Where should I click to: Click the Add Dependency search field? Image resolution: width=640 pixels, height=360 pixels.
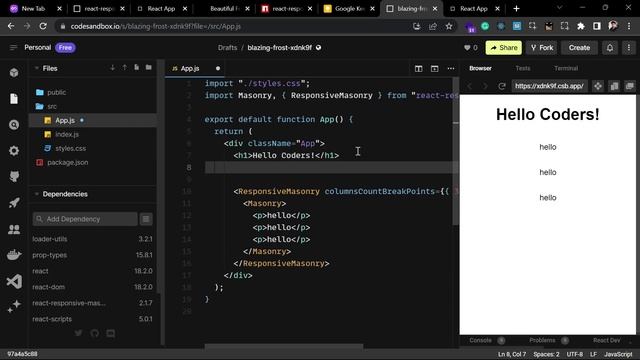point(85,219)
